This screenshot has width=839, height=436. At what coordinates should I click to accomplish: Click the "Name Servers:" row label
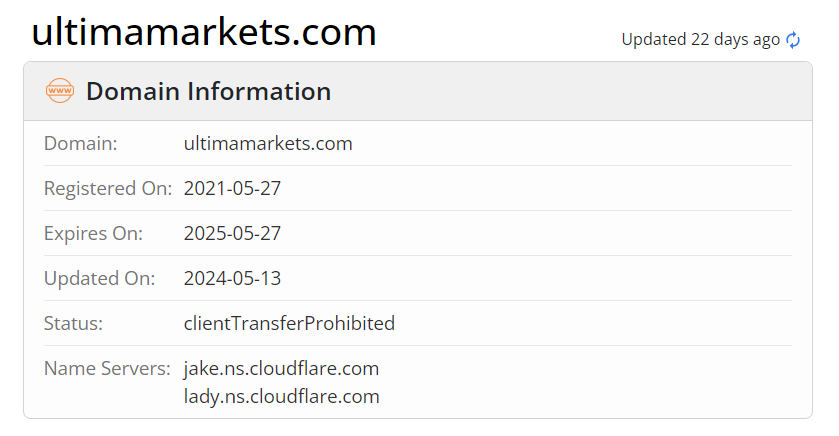tap(108, 368)
